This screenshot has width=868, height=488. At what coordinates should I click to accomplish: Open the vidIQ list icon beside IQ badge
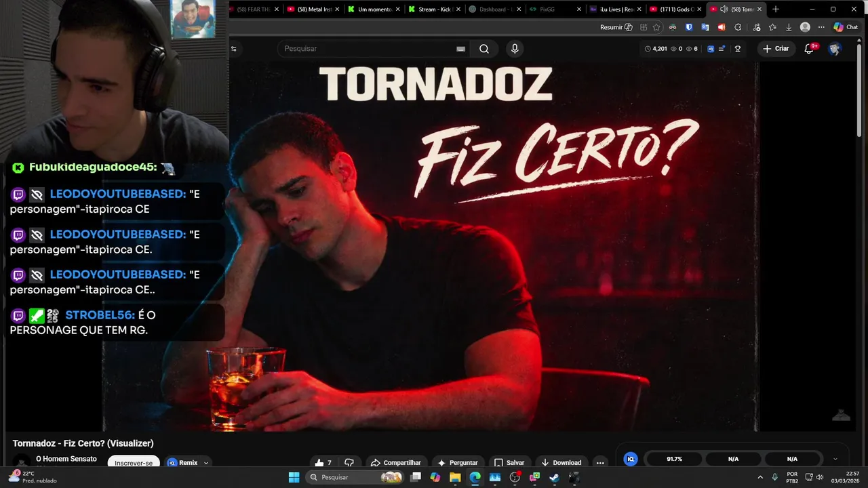(x=722, y=49)
